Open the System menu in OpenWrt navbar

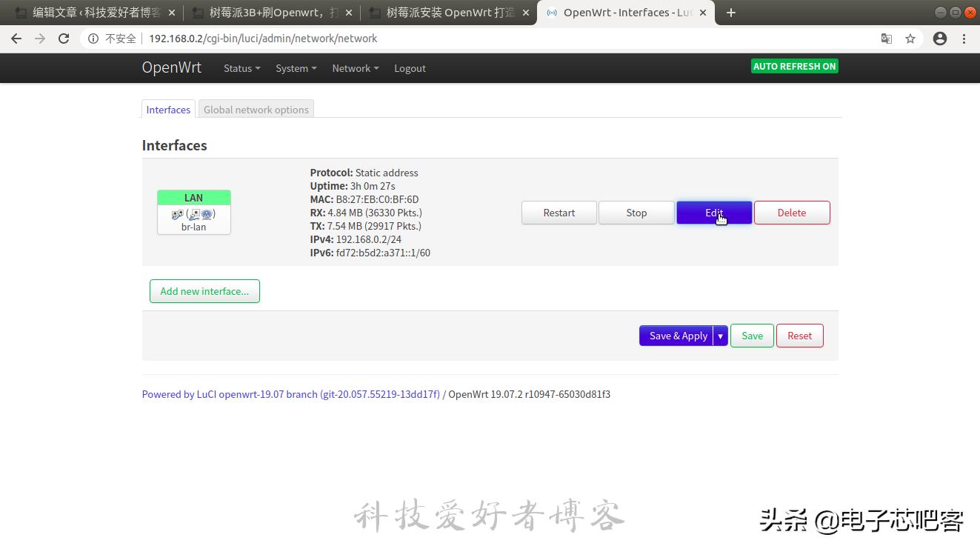pyautogui.click(x=295, y=68)
